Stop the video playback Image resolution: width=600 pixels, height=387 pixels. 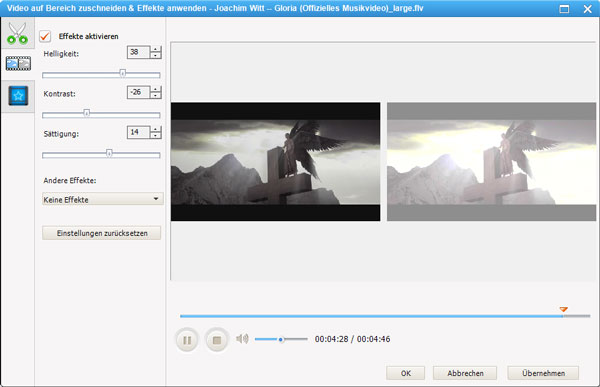click(217, 340)
